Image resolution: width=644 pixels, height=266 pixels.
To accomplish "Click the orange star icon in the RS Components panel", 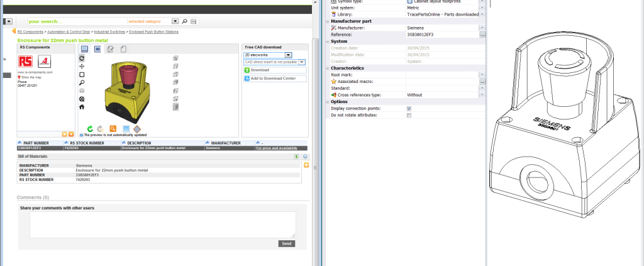I will coord(65,134).
